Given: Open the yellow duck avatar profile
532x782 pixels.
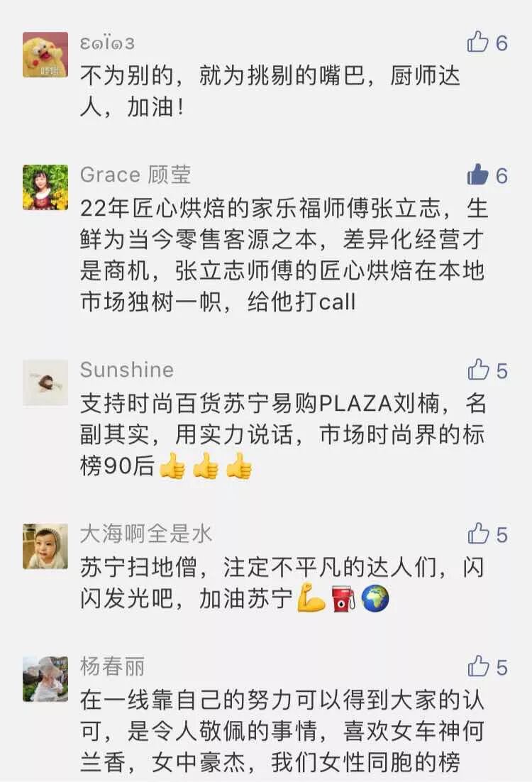Looking at the screenshot, I should click(x=45, y=55).
